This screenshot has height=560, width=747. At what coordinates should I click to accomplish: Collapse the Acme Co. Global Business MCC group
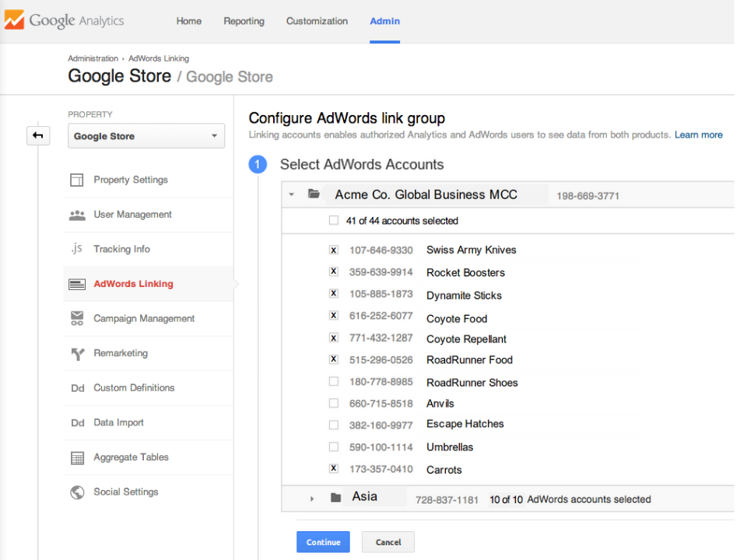(x=292, y=194)
